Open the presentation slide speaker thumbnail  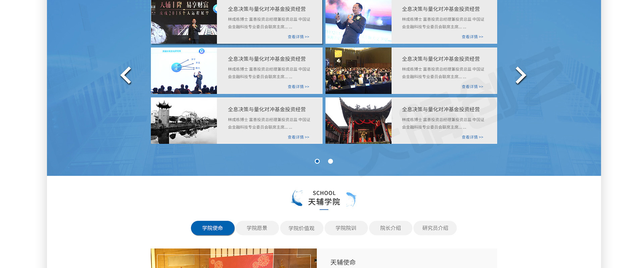click(x=184, y=71)
